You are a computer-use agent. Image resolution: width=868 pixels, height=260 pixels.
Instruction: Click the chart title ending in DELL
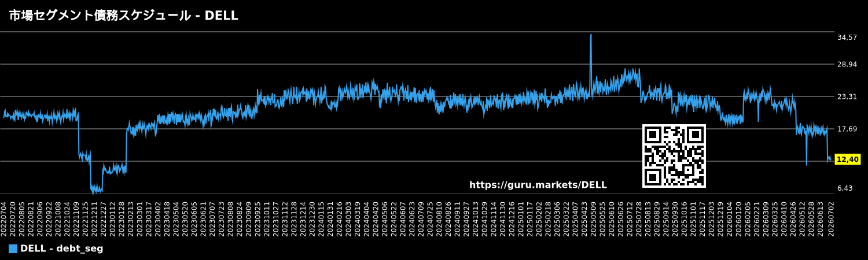click(123, 16)
